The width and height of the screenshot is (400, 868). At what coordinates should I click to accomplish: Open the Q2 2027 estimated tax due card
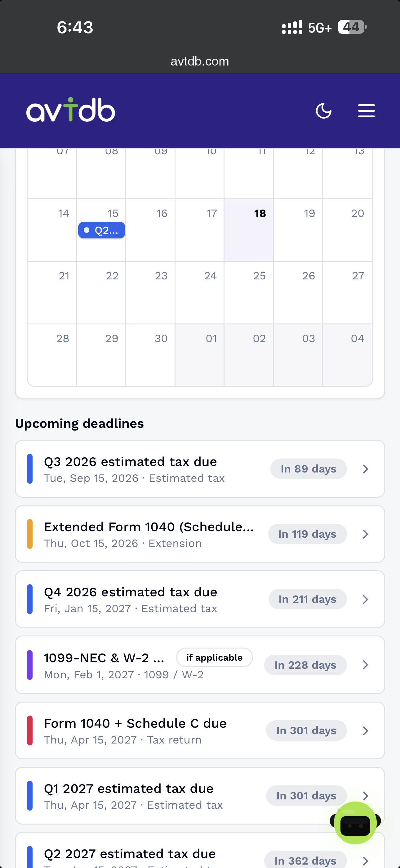200,851
